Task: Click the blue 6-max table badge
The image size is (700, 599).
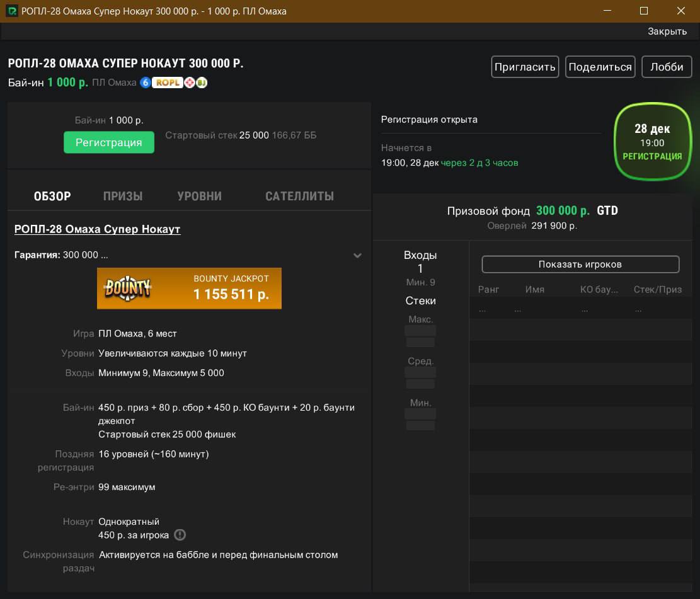Action: (145, 83)
